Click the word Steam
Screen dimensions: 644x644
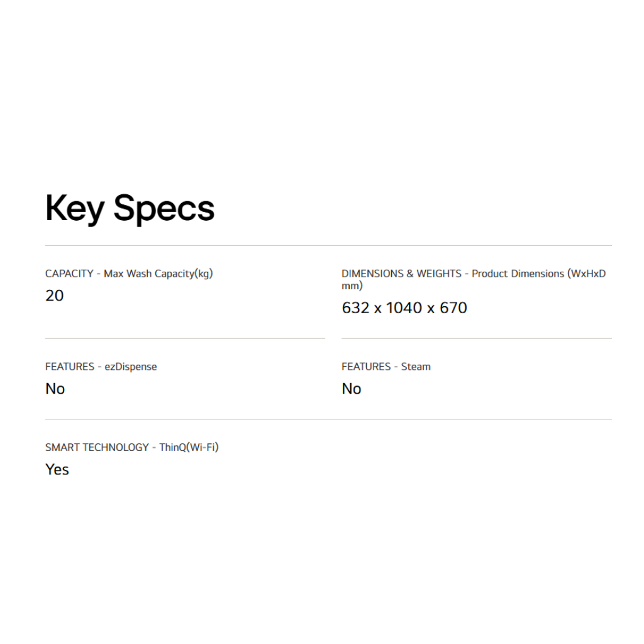point(416,367)
